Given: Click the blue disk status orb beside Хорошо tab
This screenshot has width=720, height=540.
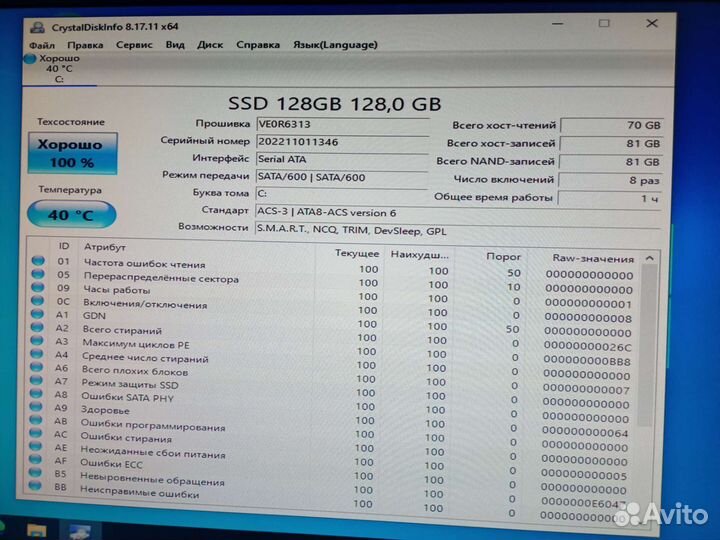Looking at the screenshot, I should 30,59.
